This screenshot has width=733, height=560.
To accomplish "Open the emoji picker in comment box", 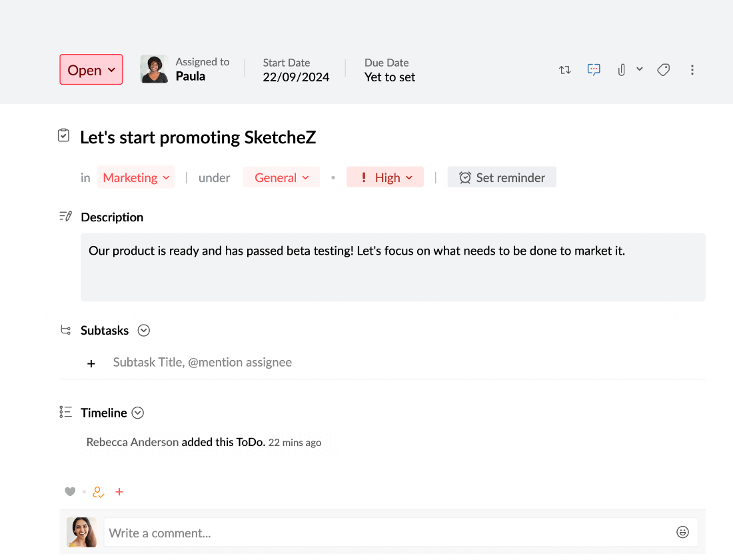I will click(682, 532).
